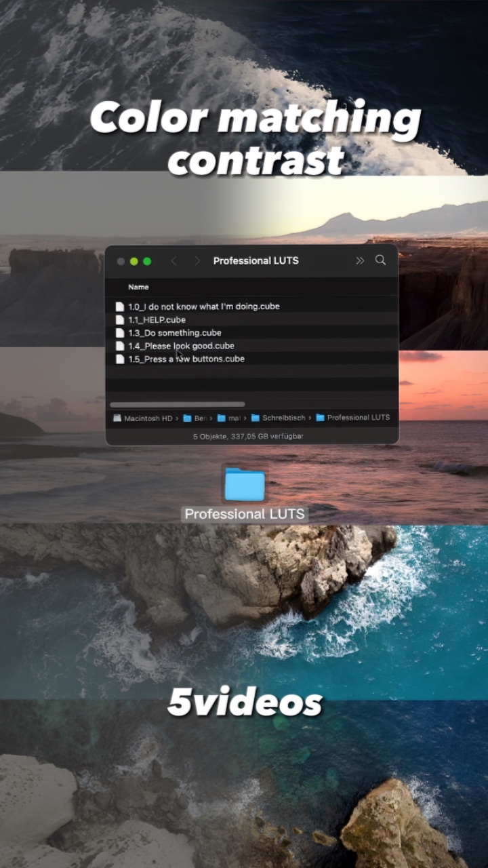Image resolution: width=488 pixels, height=868 pixels.
Task: Click the yellow minimize window button
Action: coord(134,261)
